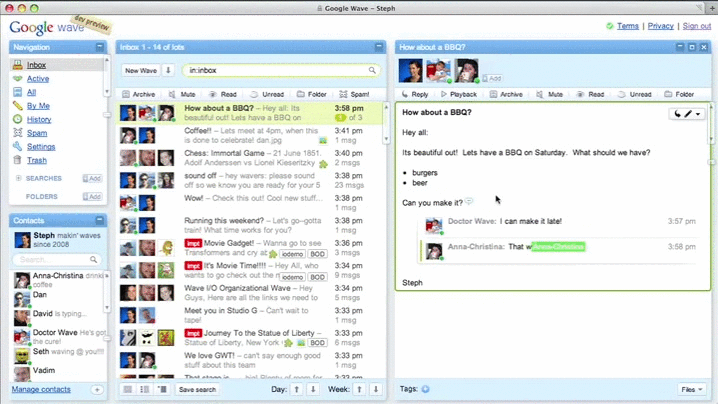Open 'Meet you in Studio G' wave
Viewport: 718px width, 404px height.
click(251, 315)
